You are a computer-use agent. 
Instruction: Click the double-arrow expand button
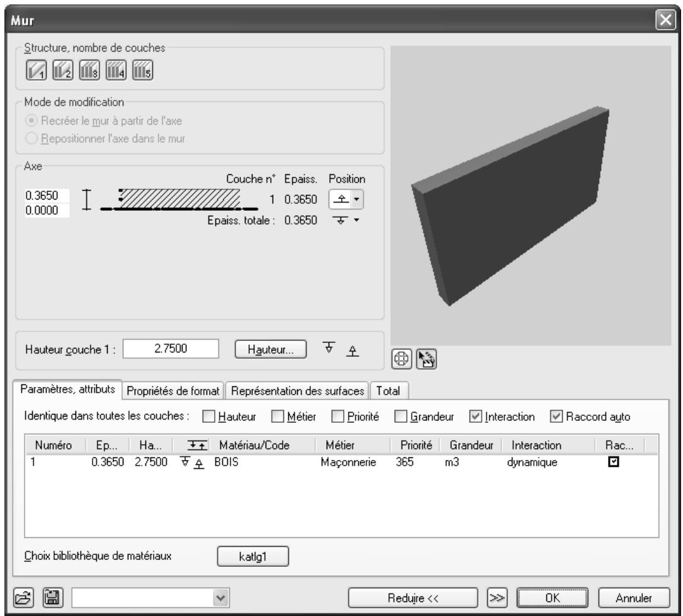pos(497,598)
